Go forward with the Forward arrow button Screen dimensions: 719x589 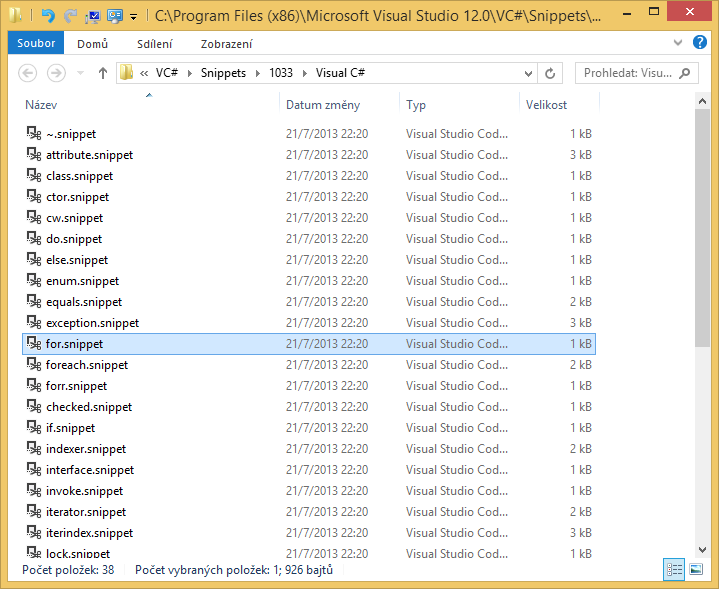coord(56,73)
